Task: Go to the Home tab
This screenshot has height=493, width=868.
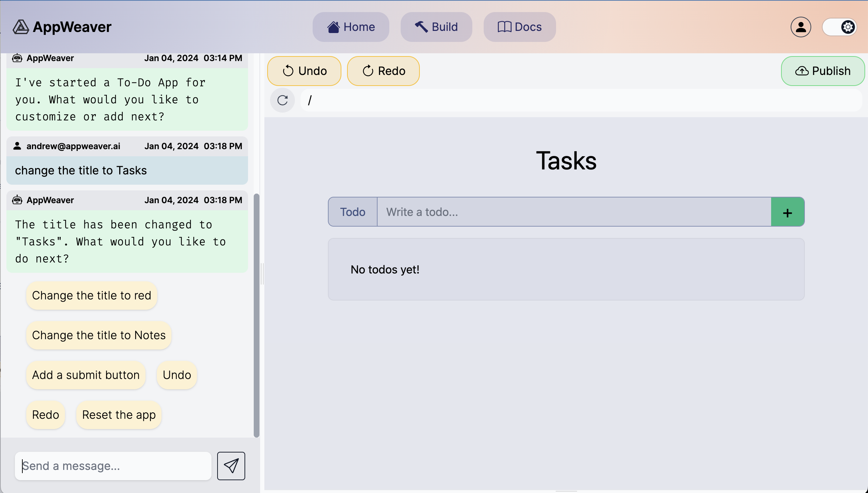Action: point(351,27)
